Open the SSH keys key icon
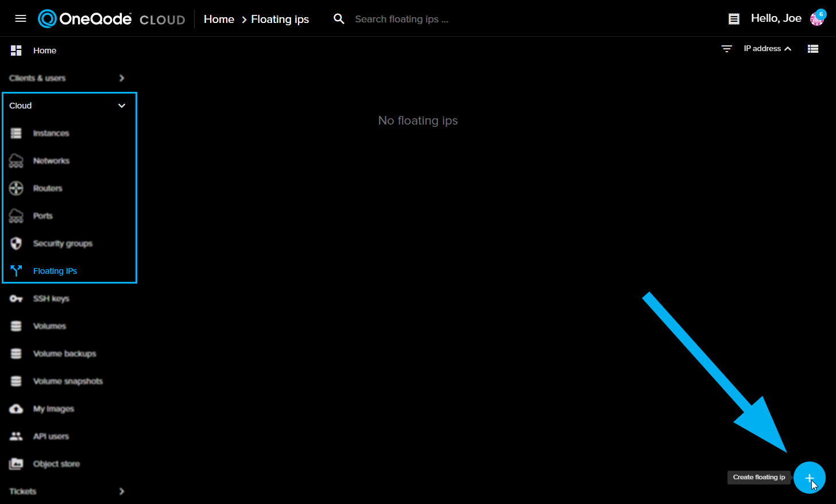This screenshot has height=504, width=836. pos(16,298)
